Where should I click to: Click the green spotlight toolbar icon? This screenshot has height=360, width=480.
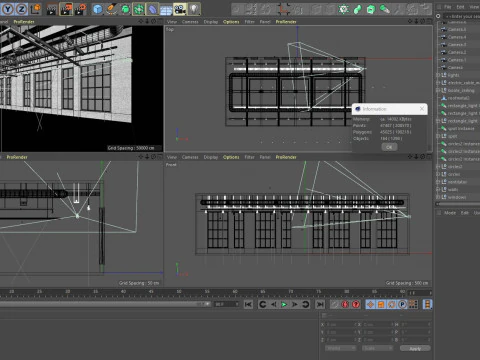[x=384, y=9]
